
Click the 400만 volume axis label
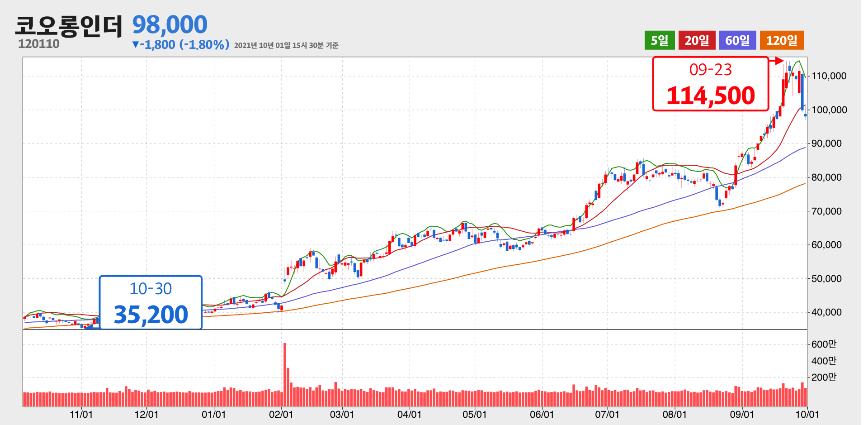pos(824,361)
